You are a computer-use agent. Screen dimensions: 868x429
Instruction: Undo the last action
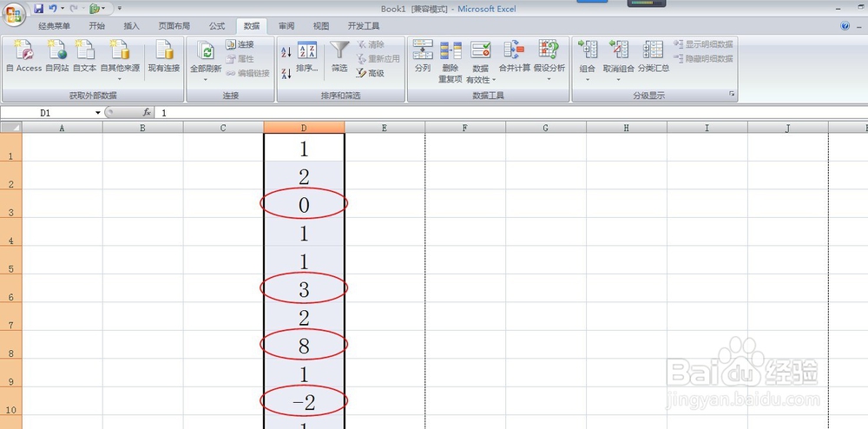pos(53,9)
